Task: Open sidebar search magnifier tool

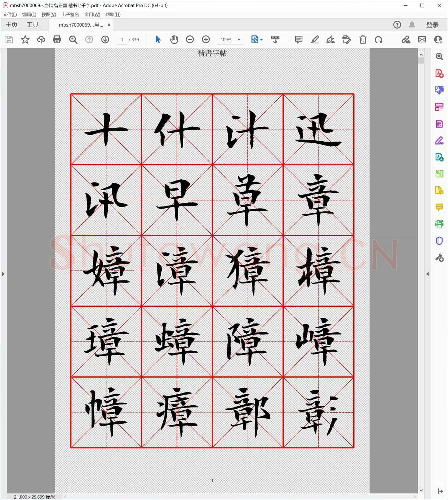Action: coord(439,57)
